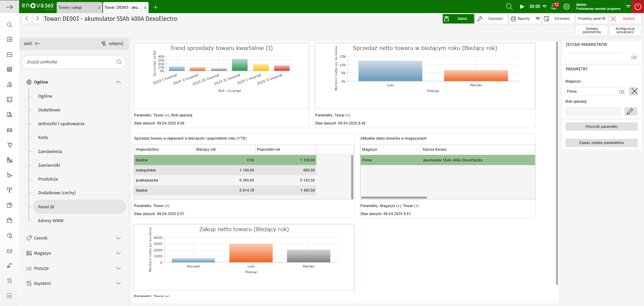Expand the Magazyn section
Image resolution: width=644 pixels, height=306 pixels.
point(118,253)
